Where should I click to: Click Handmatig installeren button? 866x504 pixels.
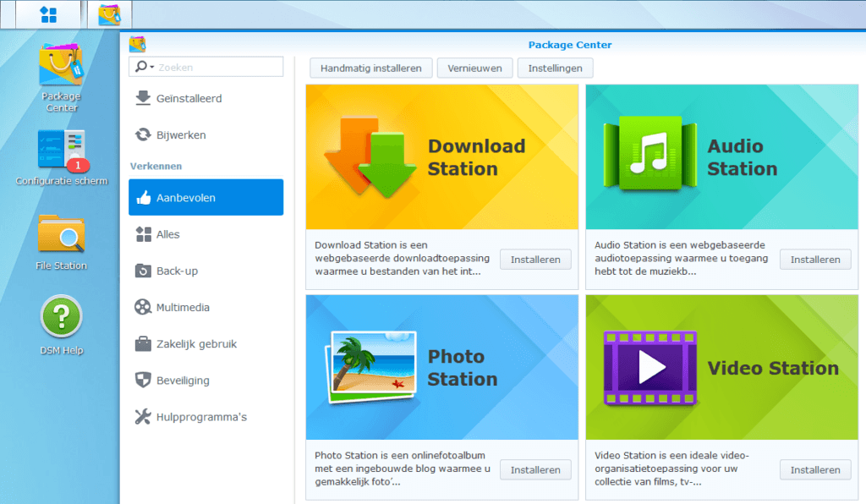pos(371,68)
